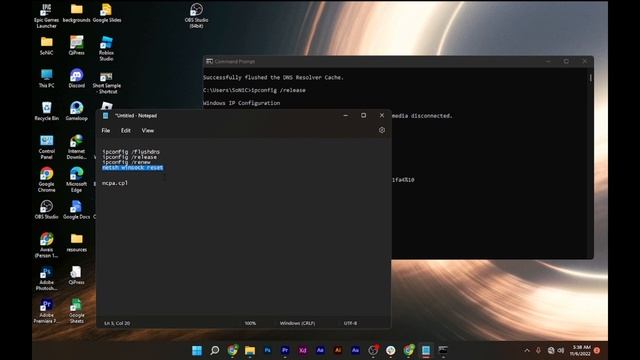640x360 pixels.
Task: Open the View menu in Notepad
Action: tap(148, 131)
